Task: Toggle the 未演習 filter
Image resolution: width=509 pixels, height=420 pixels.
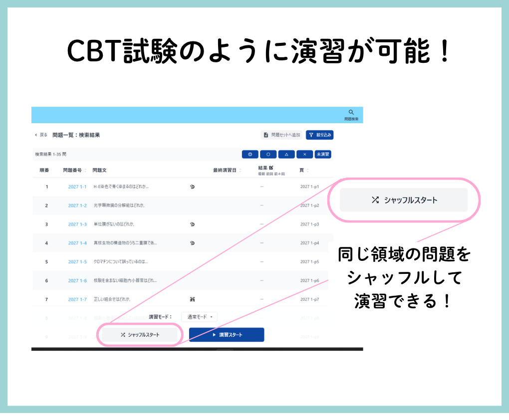Action: (323, 155)
